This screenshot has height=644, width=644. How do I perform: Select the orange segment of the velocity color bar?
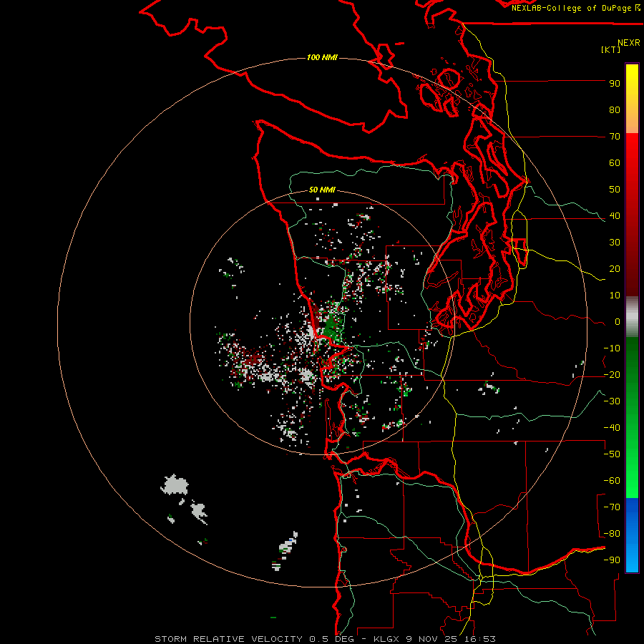pyautogui.click(x=632, y=119)
